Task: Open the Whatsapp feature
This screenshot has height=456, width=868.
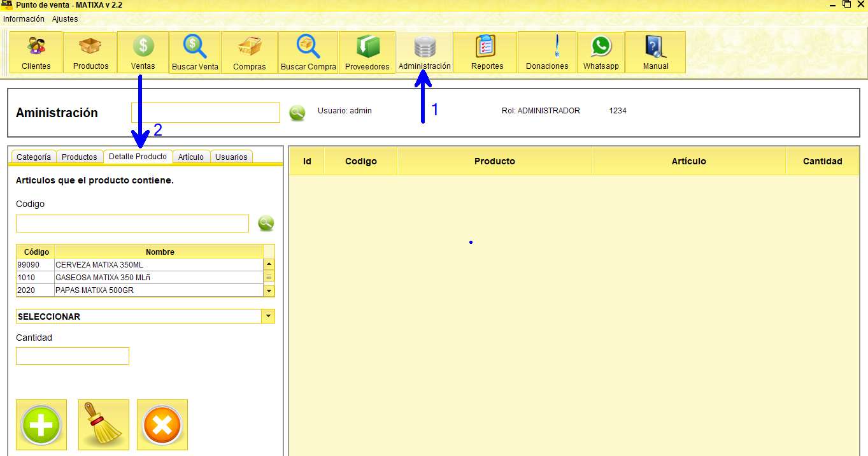Action: (x=600, y=52)
